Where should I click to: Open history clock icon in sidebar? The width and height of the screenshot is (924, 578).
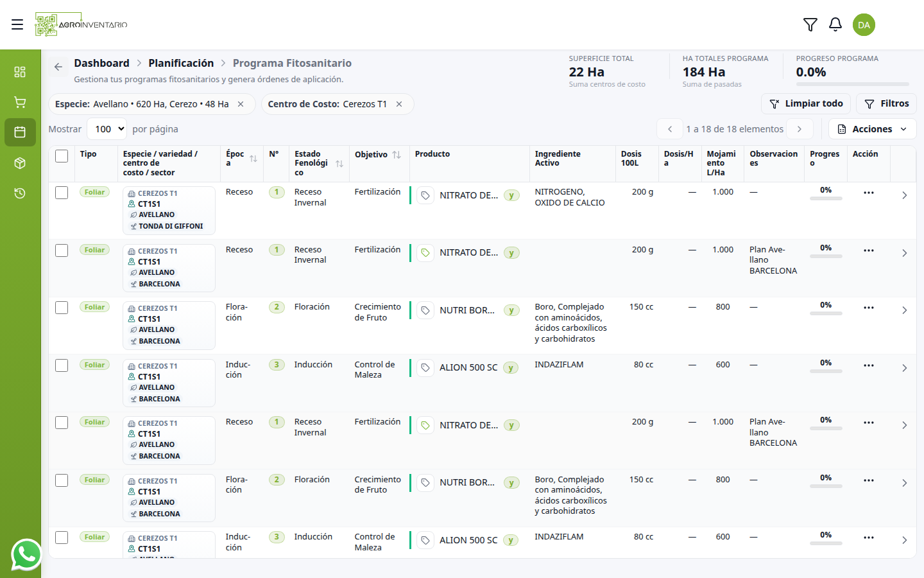coord(20,193)
